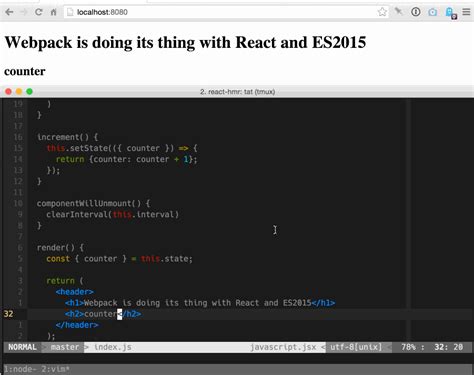Click the 'return {counter: counter + 1};' line

tap(127, 159)
